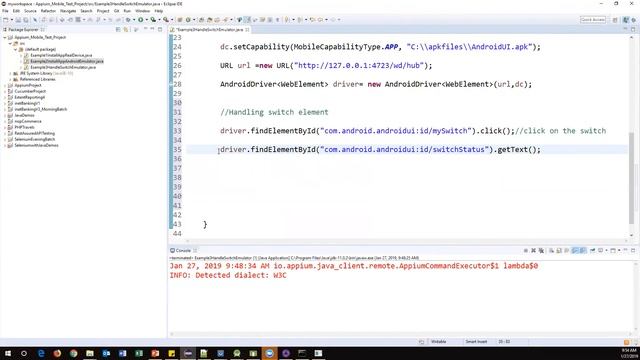The height and width of the screenshot is (360, 640).
Task: Open the New file dropdown arrow
Action: point(11,20)
